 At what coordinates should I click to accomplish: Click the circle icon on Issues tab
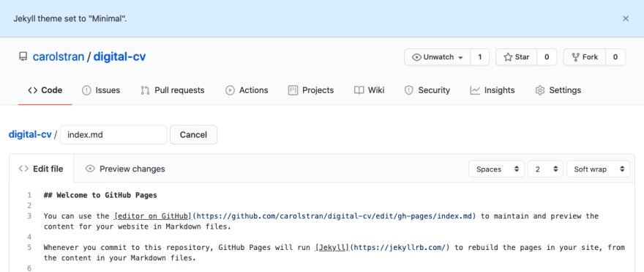pos(86,90)
